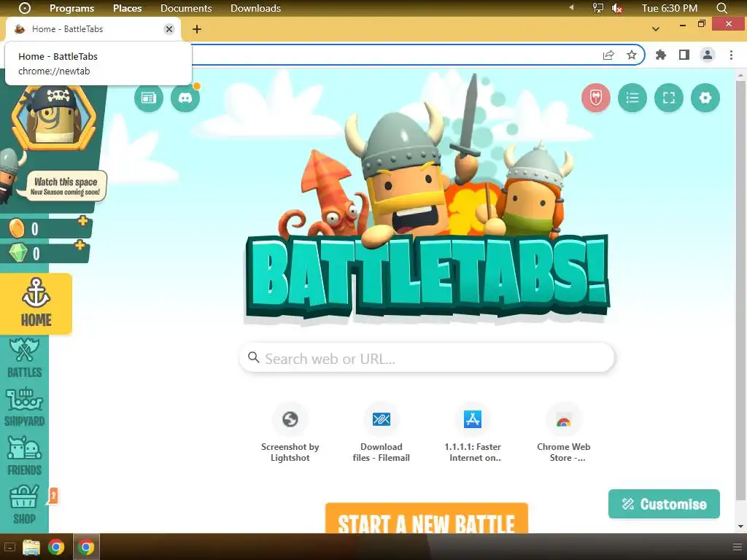
Task: Click show desktop taskbar icon
Action: [9, 547]
